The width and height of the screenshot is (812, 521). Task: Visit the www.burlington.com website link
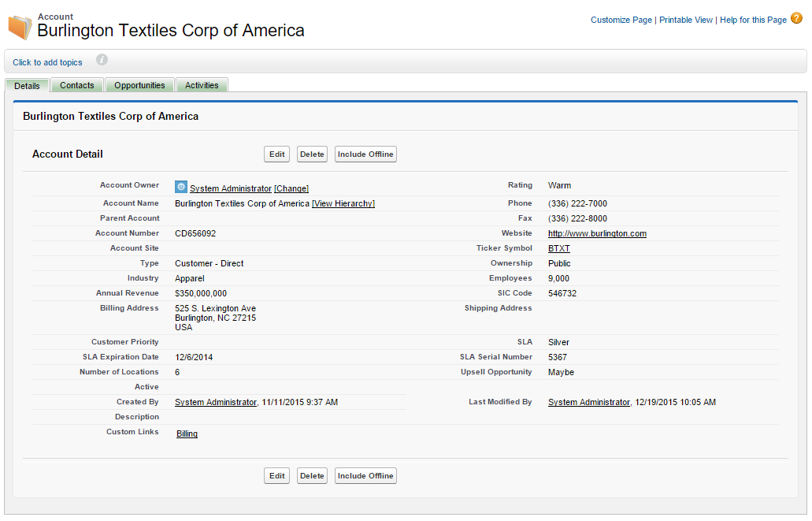click(597, 233)
